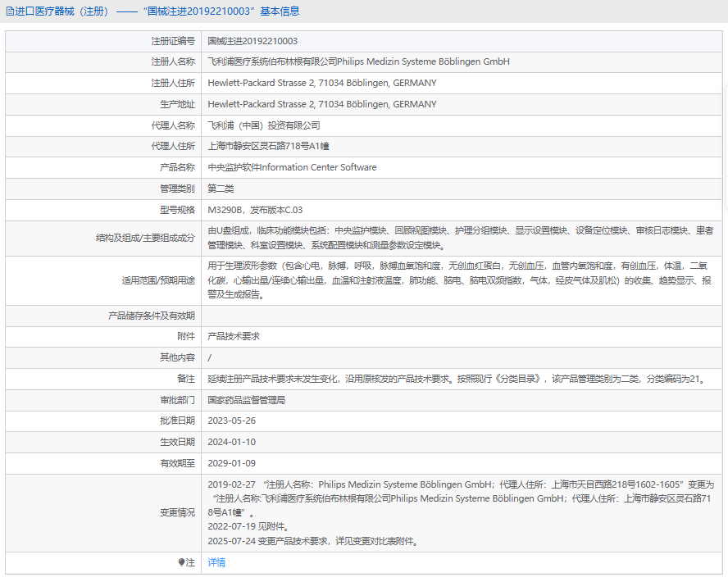The image size is (728, 582).
Task: Select expiry date 2029-01-09
Action: (232, 464)
